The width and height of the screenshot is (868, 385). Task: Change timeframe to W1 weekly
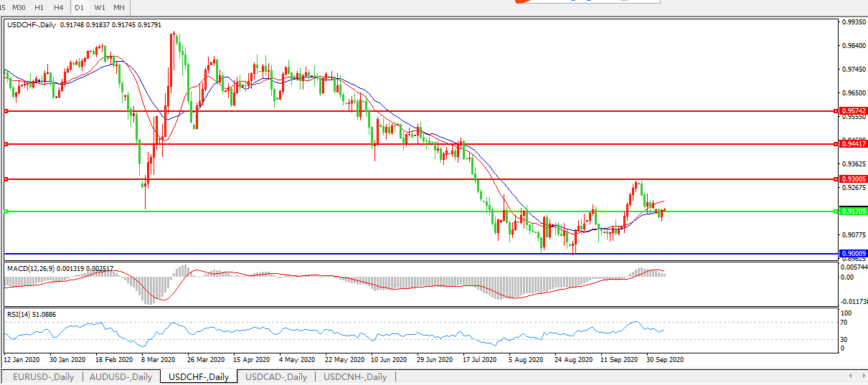coord(100,7)
